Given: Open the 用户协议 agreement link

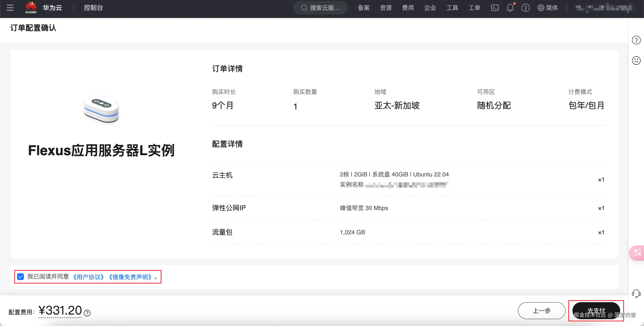Looking at the screenshot, I should click(89, 276).
